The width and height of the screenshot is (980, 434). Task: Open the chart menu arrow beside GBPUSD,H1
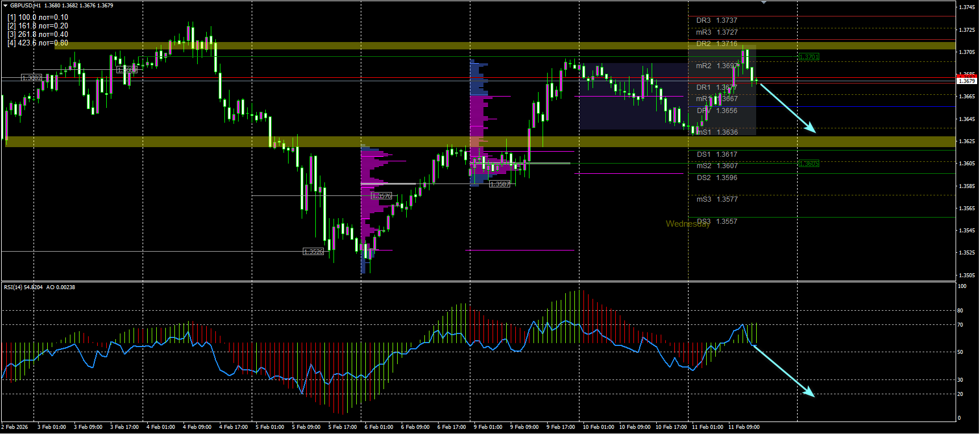coord(5,5)
